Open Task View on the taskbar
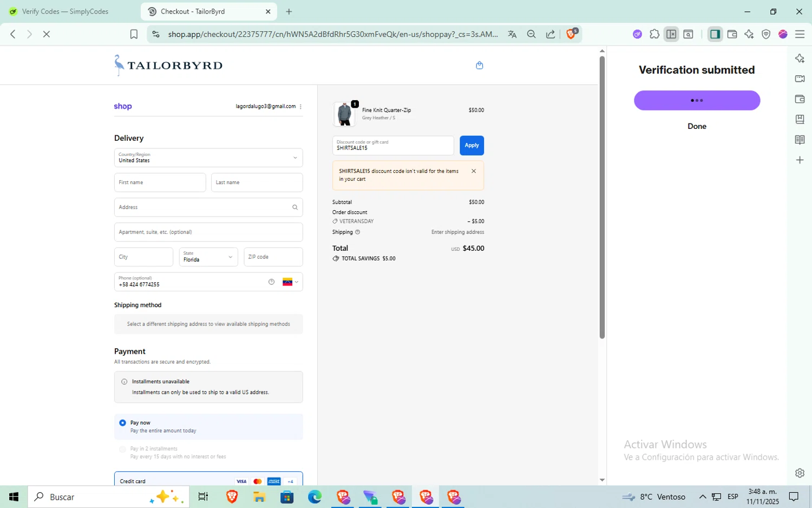The image size is (812, 508). [204, 497]
